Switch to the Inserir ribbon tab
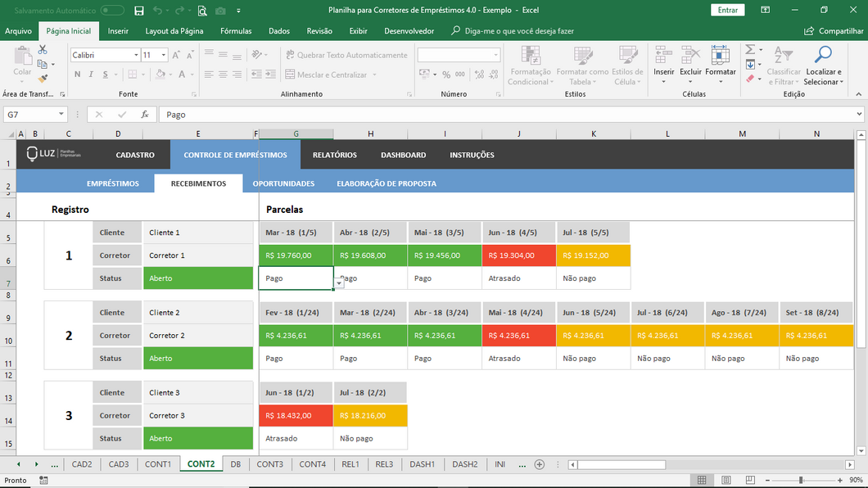The height and width of the screenshot is (488, 868). [118, 31]
